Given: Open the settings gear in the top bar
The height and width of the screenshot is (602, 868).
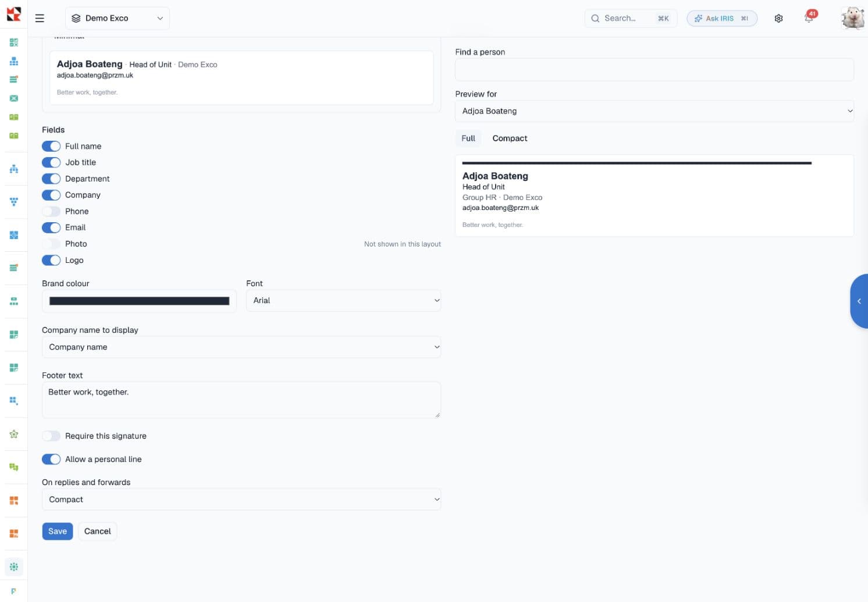Looking at the screenshot, I should tap(778, 18).
